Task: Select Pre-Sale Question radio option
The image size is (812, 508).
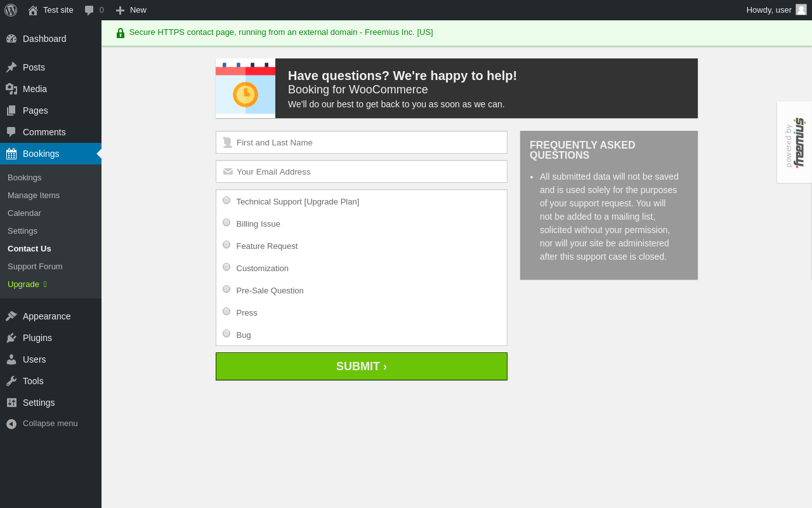Action: [x=226, y=289]
